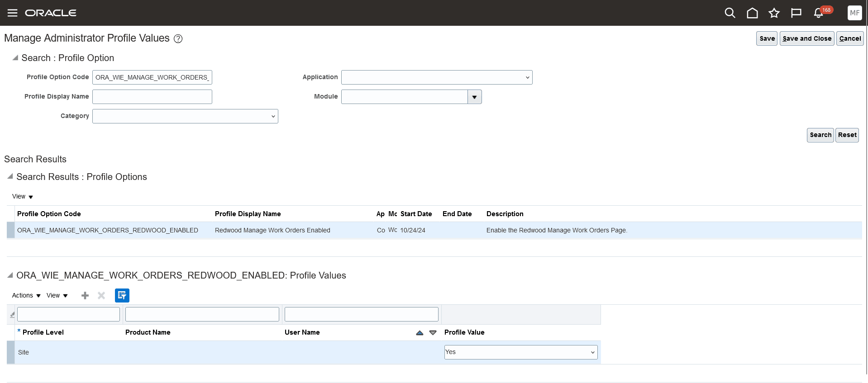868x383 pixels.
Task: Collapse the Search : Profile Option section
Action: pos(15,57)
